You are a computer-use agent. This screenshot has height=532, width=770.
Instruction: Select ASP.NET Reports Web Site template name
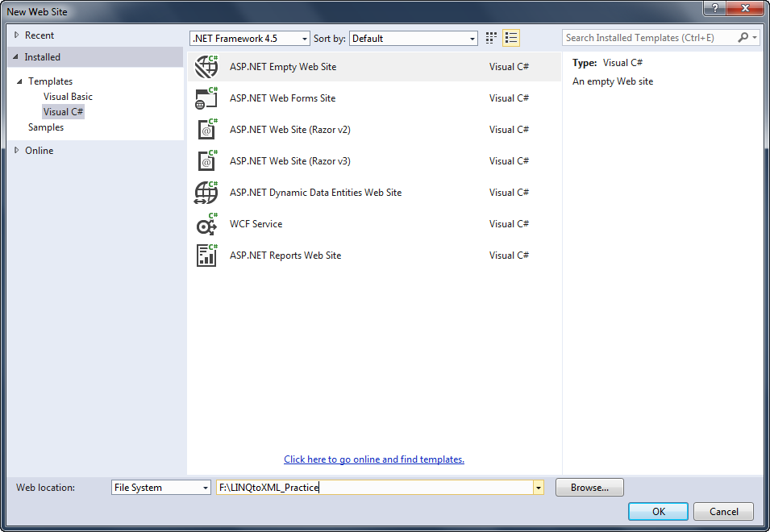point(285,256)
